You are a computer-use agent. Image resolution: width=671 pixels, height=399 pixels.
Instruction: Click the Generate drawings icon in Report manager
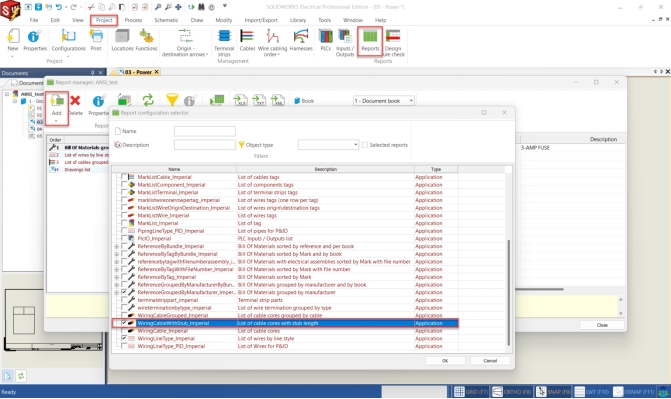[x=217, y=100]
